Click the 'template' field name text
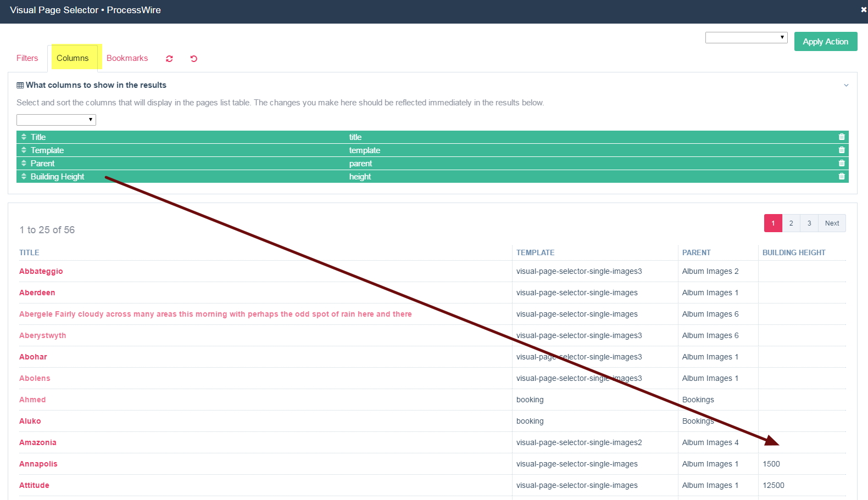 pos(365,150)
